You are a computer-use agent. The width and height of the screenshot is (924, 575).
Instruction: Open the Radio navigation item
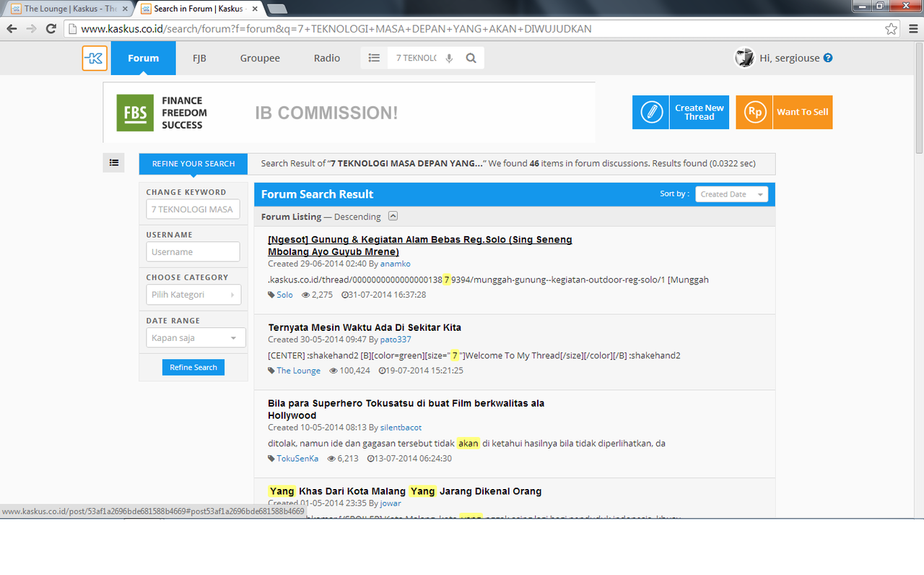point(327,58)
